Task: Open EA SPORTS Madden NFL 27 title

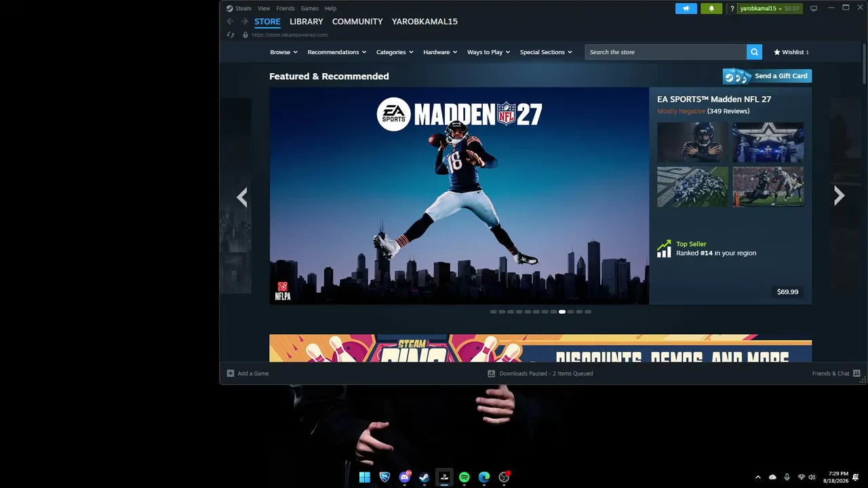Action: pyautogui.click(x=714, y=99)
